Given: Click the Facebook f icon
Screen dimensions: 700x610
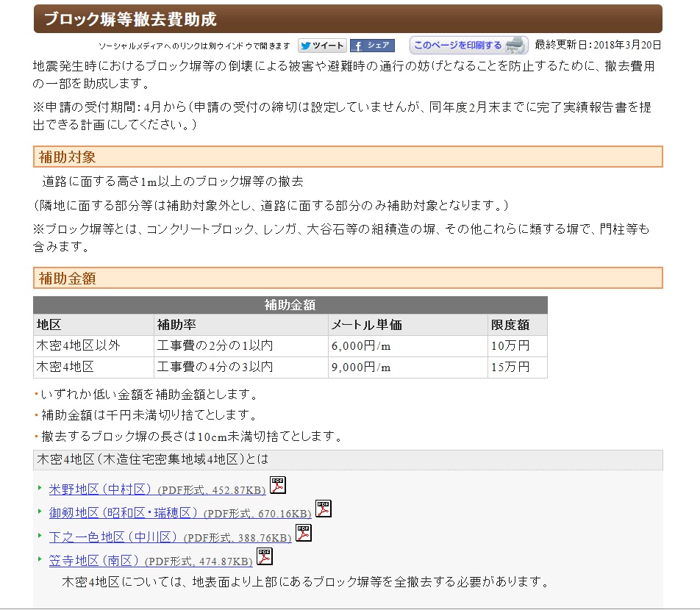Looking at the screenshot, I should point(357,46).
